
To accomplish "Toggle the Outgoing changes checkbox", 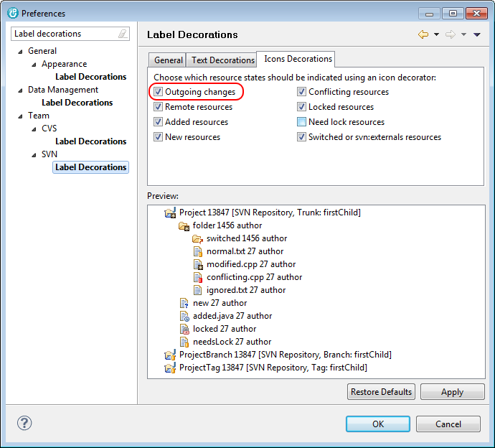I will pyautogui.click(x=158, y=92).
